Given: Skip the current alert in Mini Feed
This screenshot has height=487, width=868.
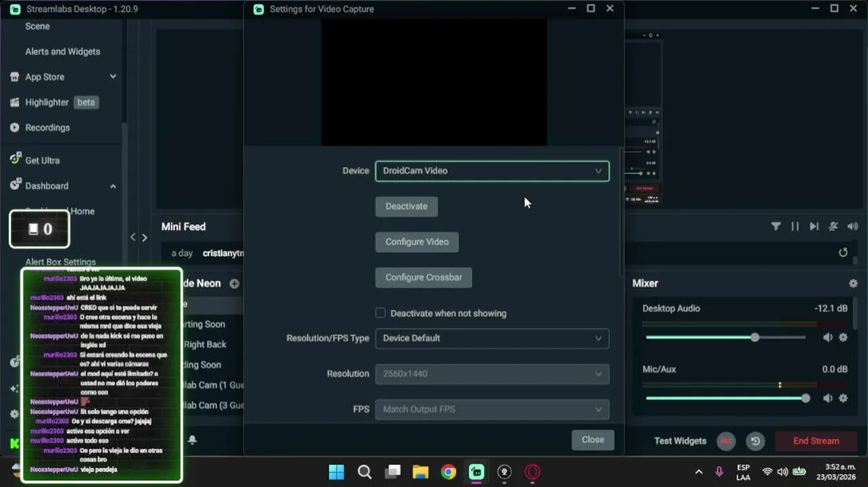Looking at the screenshot, I should pyautogui.click(x=814, y=227).
